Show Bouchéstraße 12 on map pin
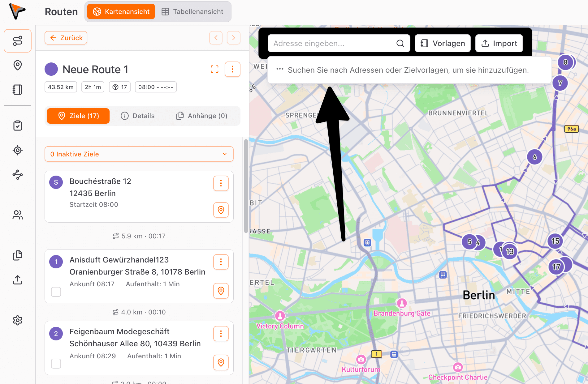Screen dimensions: 588x384 pos(221,210)
